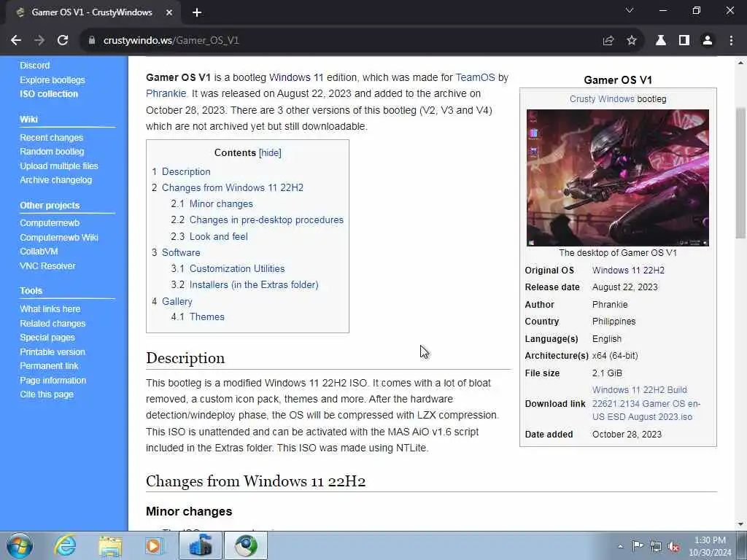Screen dimensions: 747x560
Task: Open the Windows Start menu
Action: [x=19, y=545]
